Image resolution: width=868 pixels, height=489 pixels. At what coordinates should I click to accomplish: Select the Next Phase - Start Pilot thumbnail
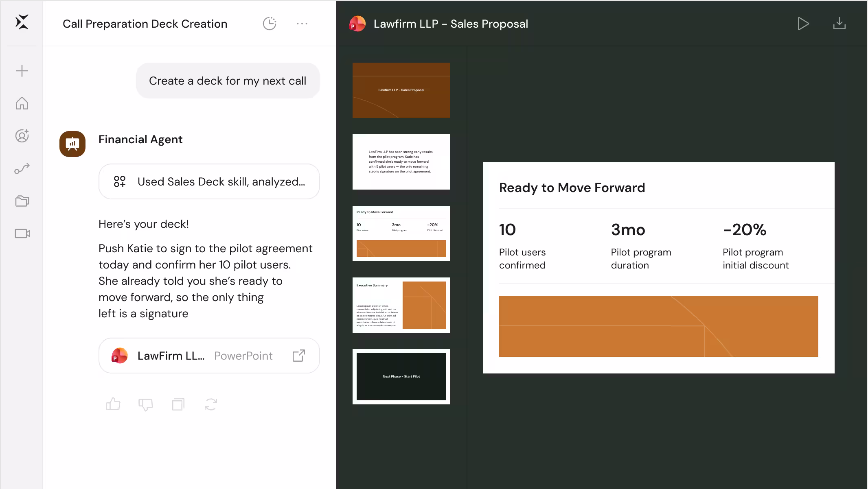click(401, 377)
